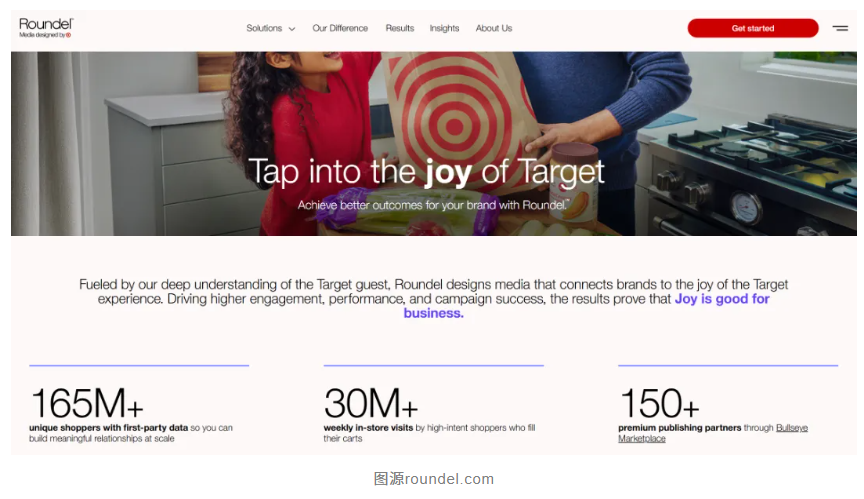The image size is (864, 499).
Task: Click the Roundel logo
Action: [46, 24]
